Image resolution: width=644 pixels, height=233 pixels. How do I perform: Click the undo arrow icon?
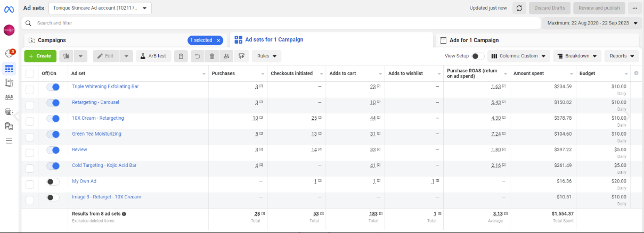[x=198, y=56]
